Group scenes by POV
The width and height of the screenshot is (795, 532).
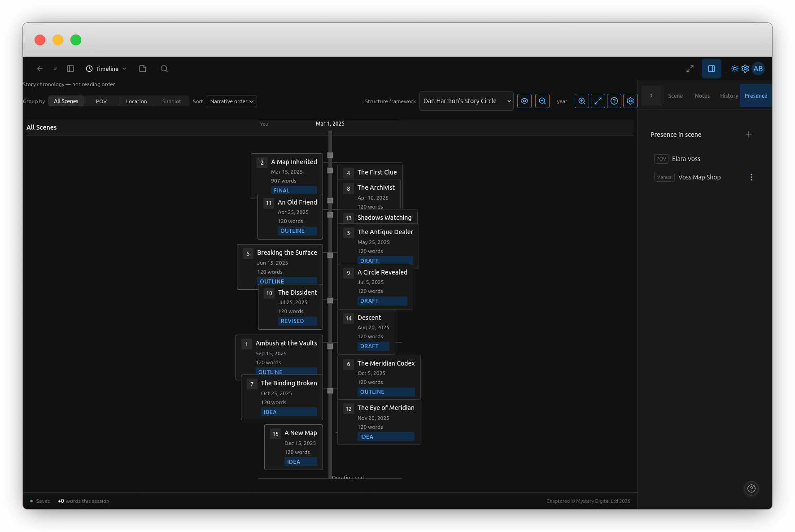point(101,101)
